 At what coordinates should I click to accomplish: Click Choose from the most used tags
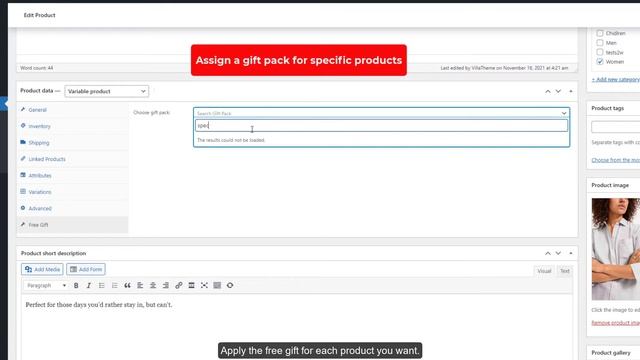(616, 160)
